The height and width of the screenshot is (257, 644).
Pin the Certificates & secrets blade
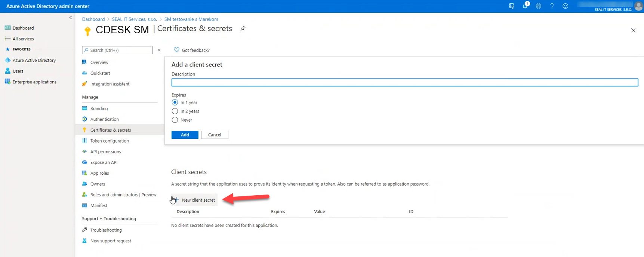tap(243, 28)
